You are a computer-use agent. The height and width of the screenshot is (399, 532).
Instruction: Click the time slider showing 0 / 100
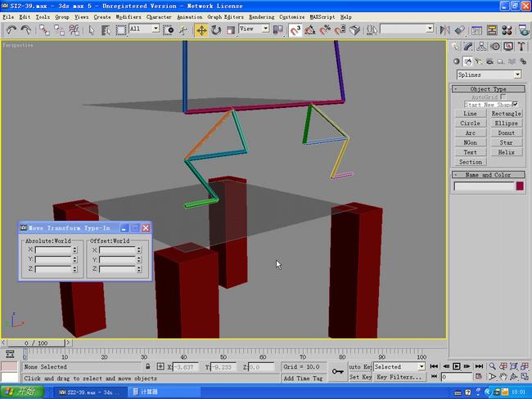pyautogui.click(x=36, y=343)
